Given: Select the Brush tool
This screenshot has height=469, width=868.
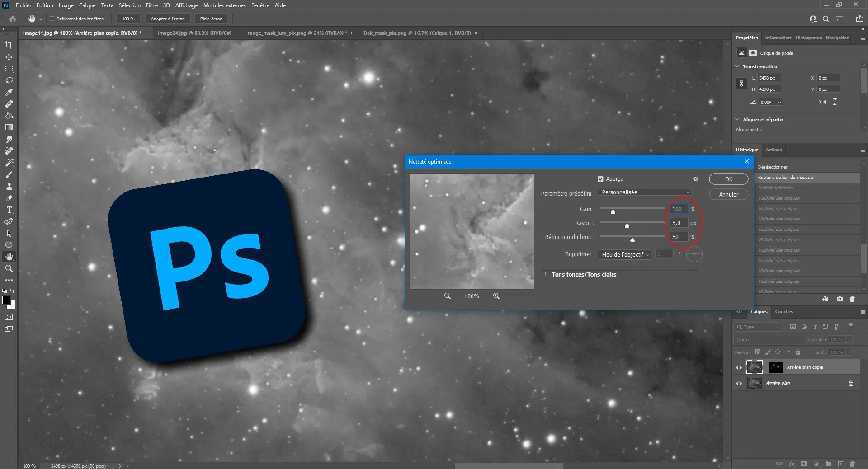Looking at the screenshot, I should pos(9,174).
